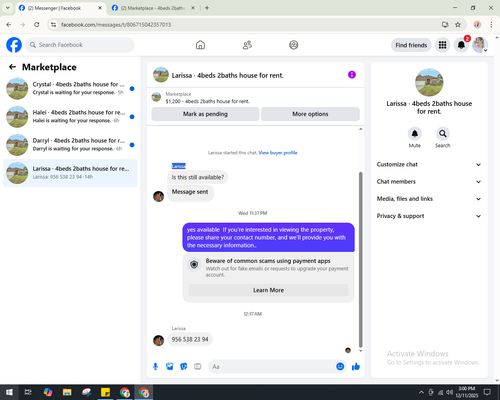Viewport: 500px width, 400px height.
Task: Search within the conversation magnifier icon
Action: 443,134
